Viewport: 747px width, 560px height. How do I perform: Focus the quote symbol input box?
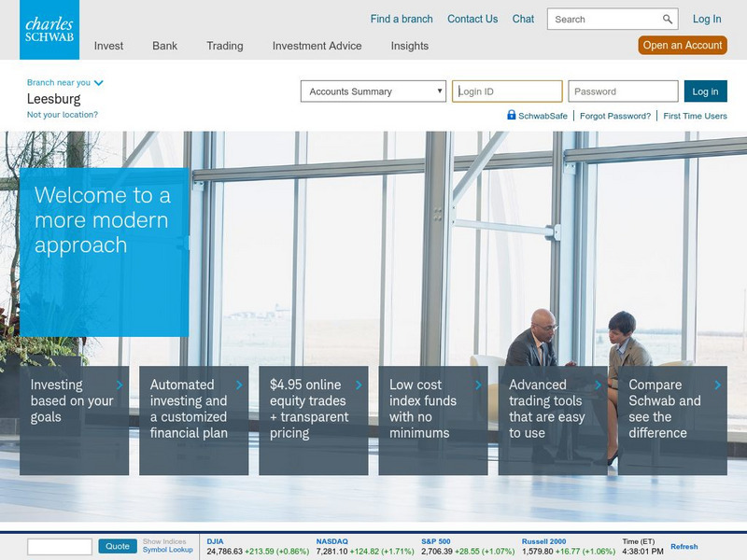click(60, 547)
